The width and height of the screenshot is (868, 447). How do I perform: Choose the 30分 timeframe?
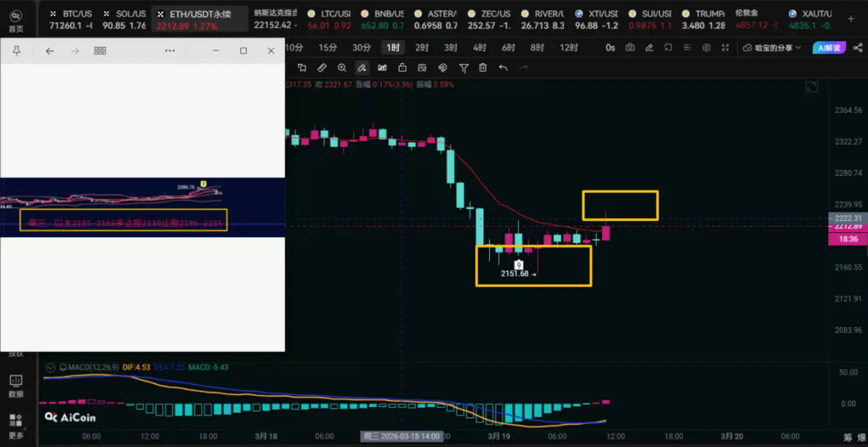361,48
